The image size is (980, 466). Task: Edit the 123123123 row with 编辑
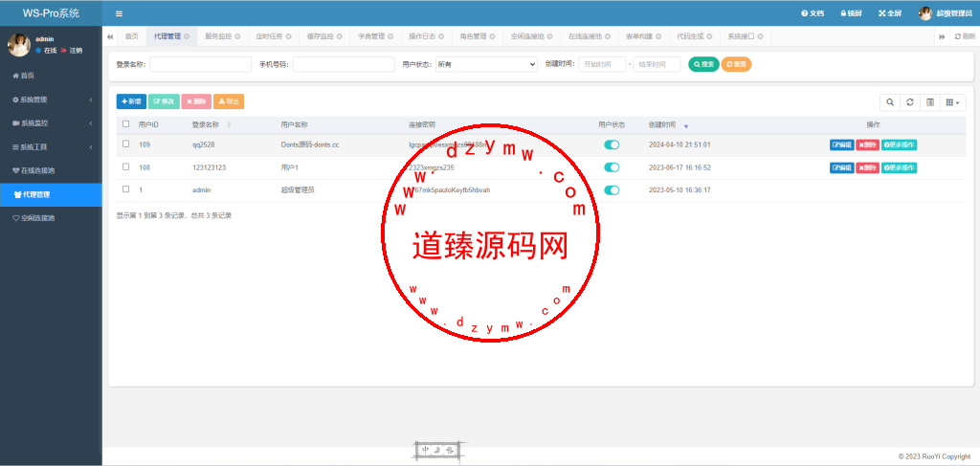841,167
